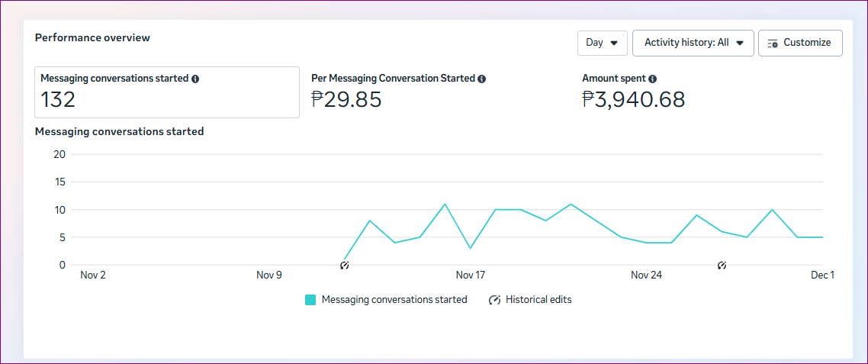The image size is (868, 364).
Task: Open the Day granularity dropdown
Action: tap(602, 43)
